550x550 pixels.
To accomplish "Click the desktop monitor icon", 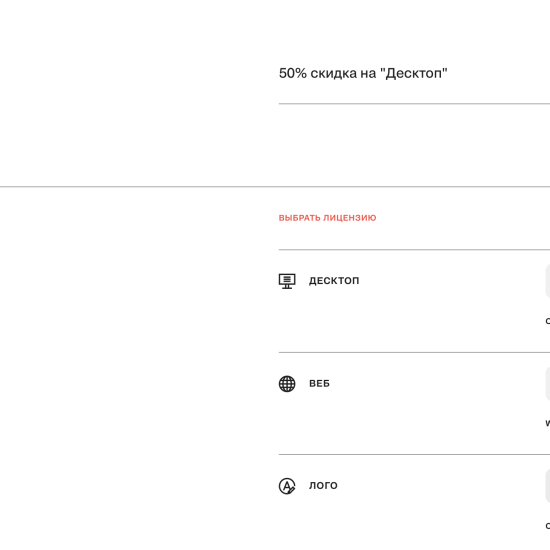I will click(x=287, y=281).
